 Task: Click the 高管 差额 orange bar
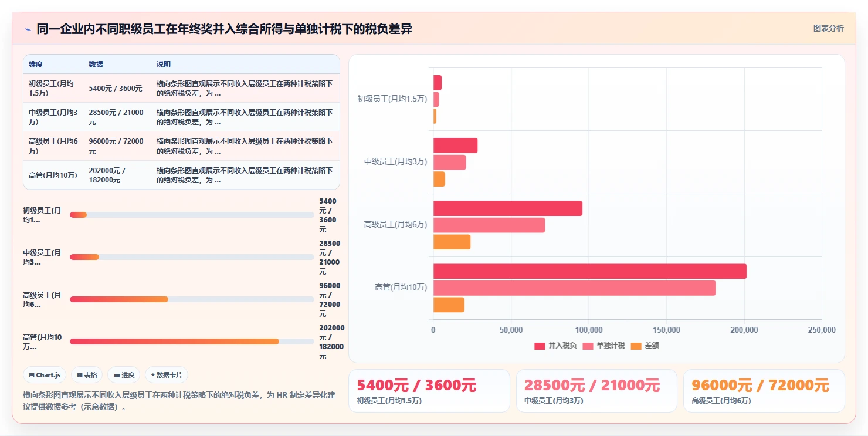pyautogui.click(x=449, y=305)
